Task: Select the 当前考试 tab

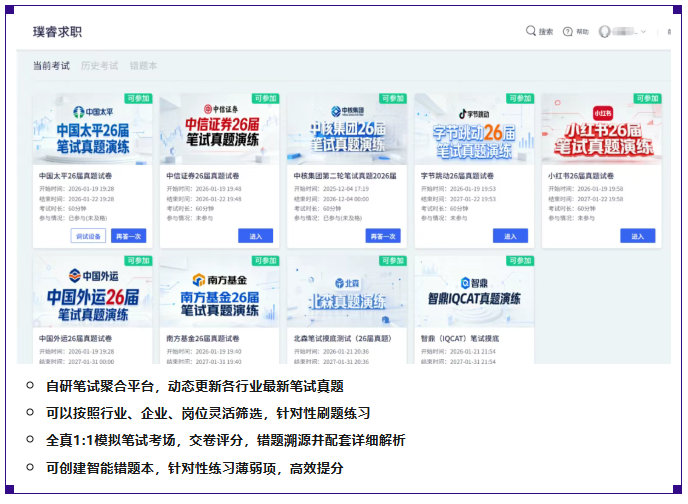Action: 51,66
